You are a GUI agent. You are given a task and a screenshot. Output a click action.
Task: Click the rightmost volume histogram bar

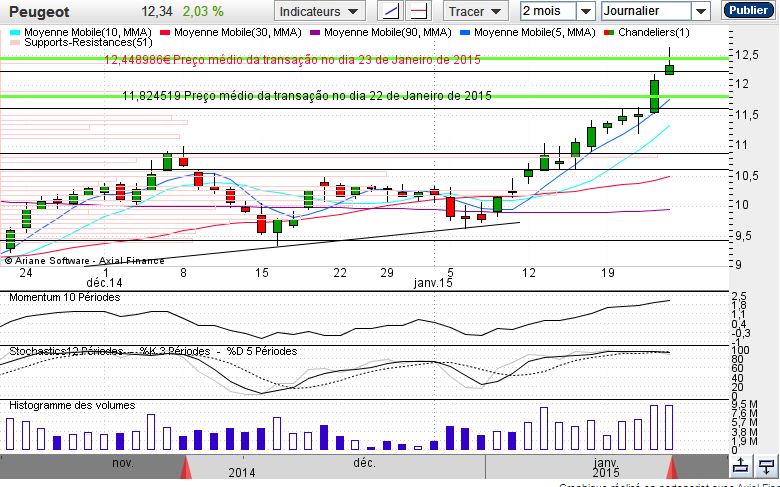pyautogui.click(x=669, y=428)
